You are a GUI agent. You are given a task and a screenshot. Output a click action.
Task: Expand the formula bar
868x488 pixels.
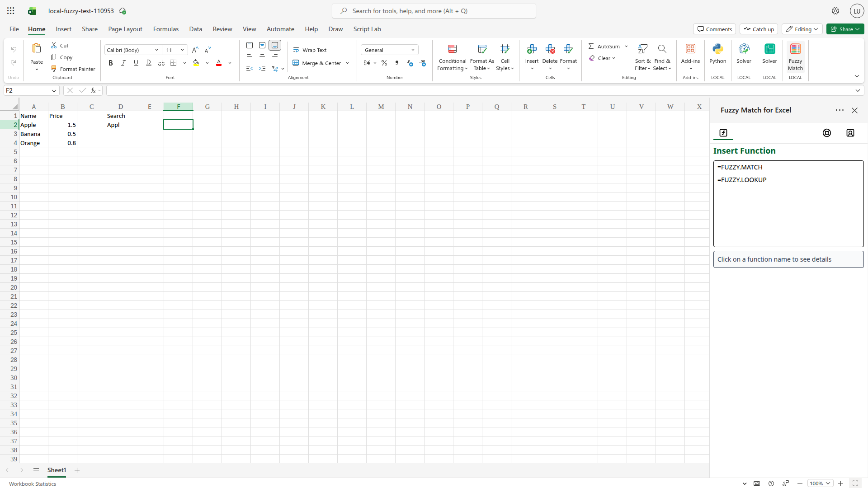857,90
